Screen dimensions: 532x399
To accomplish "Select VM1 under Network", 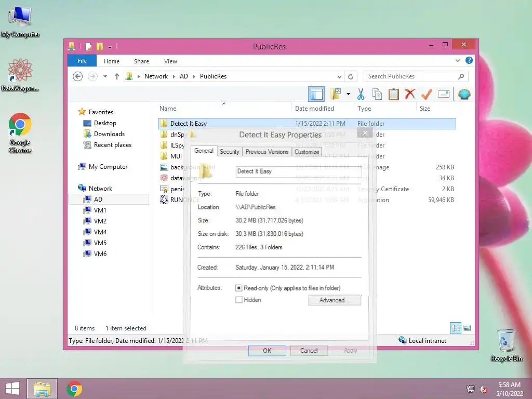I will pyautogui.click(x=100, y=210).
